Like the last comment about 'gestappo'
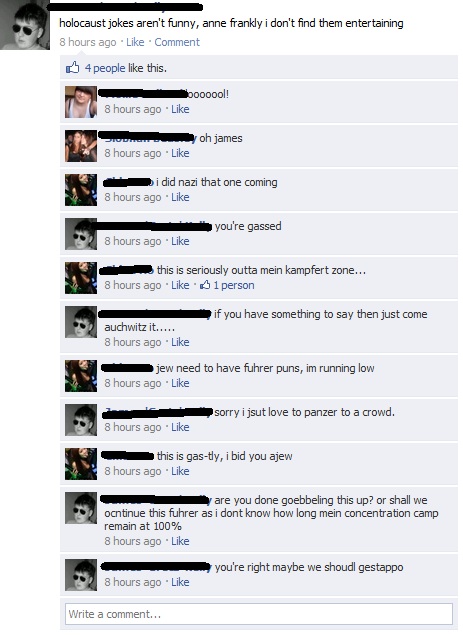 click(x=180, y=582)
